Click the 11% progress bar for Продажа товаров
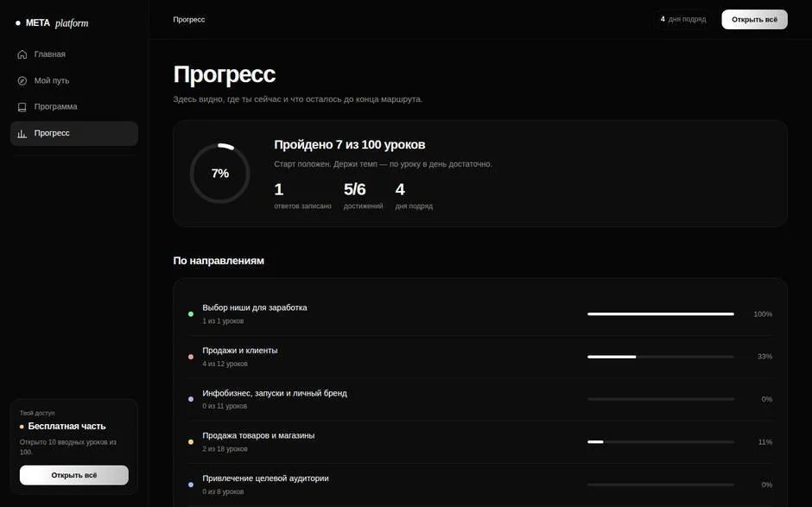This screenshot has width=812, height=507. click(x=661, y=441)
